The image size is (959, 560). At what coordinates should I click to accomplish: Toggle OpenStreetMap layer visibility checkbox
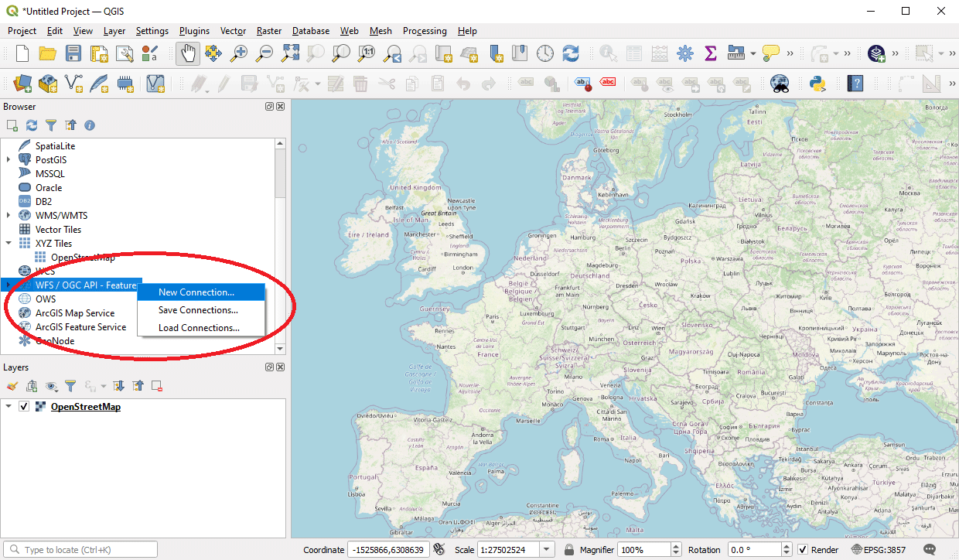(x=24, y=407)
